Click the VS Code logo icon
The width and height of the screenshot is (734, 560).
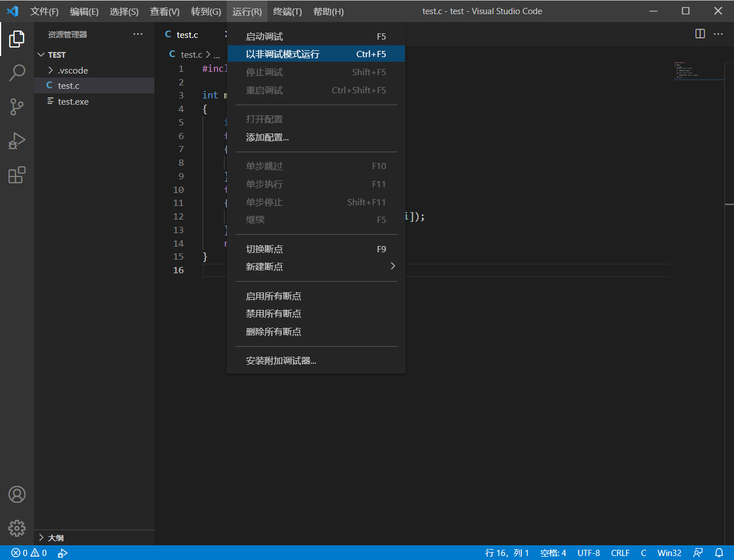point(12,11)
